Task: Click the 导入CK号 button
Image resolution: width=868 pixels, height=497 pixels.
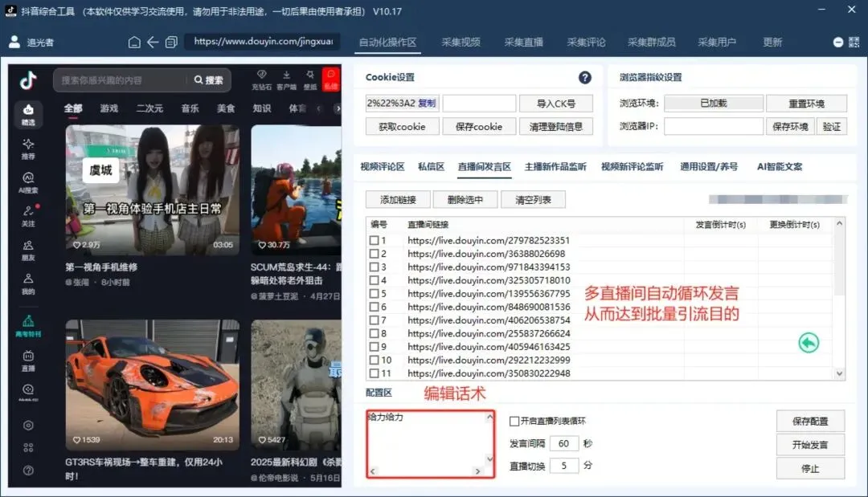Action: coord(556,104)
